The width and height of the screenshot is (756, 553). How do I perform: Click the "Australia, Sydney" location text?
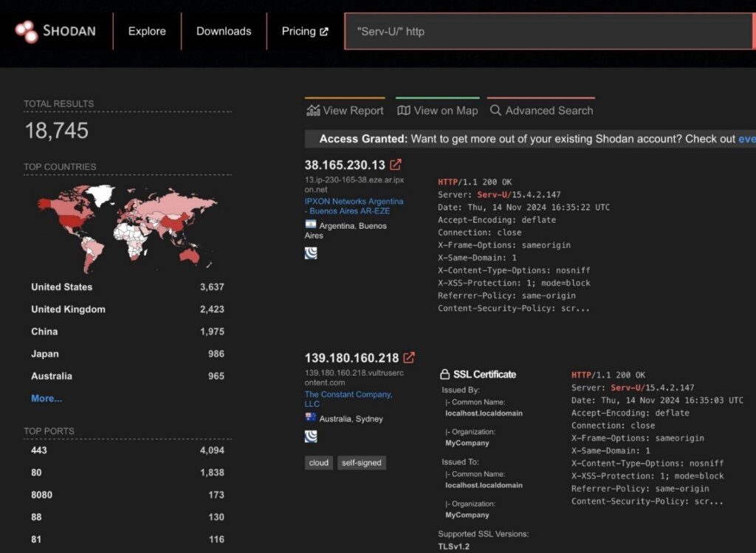click(351, 419)
